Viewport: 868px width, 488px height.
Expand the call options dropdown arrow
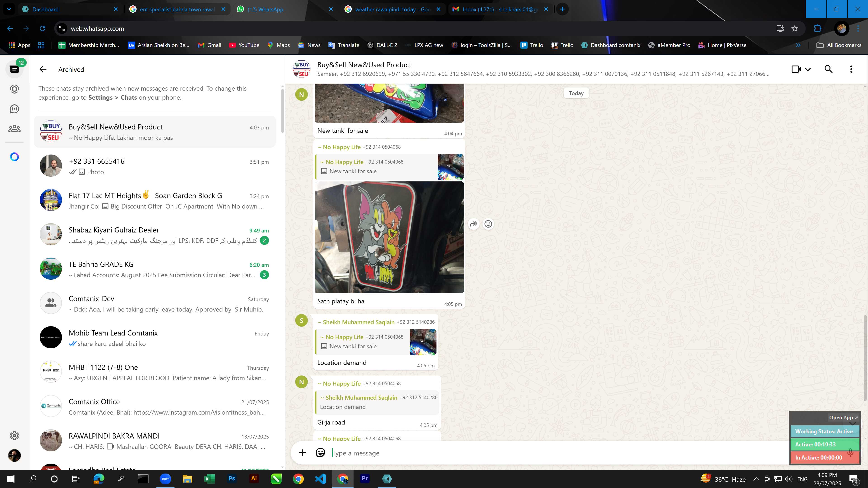pyautogui.click(x=808, y=69)
